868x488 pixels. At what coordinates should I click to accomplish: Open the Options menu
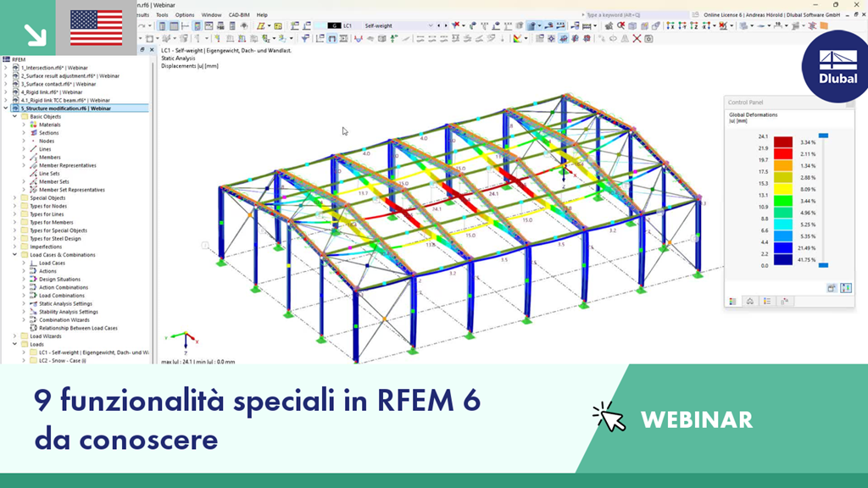tap(184, 15)
